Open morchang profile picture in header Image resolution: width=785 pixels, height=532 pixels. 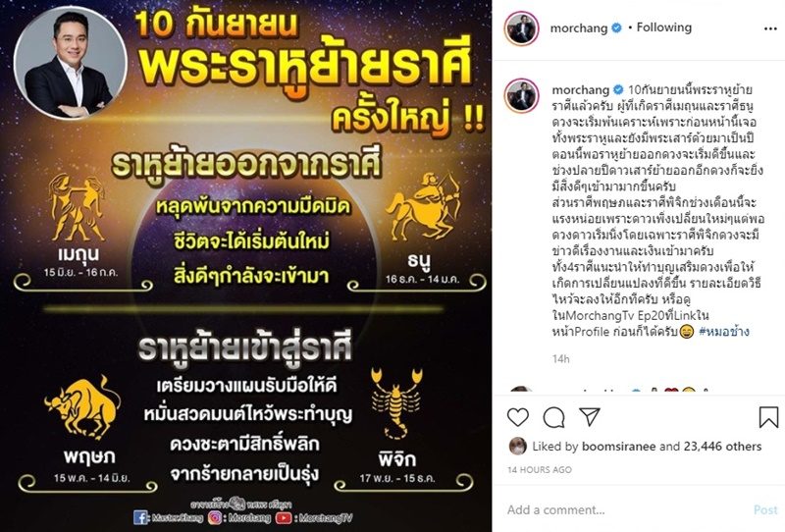point(521,28)
